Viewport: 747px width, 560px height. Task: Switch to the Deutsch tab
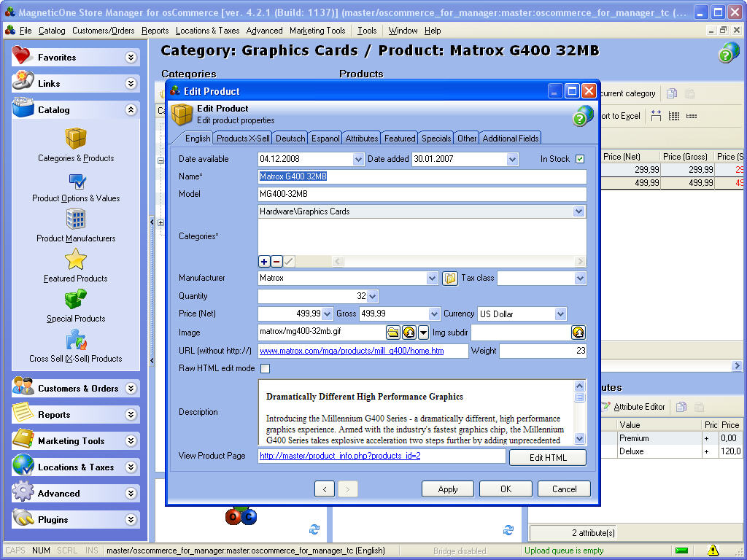290,139
